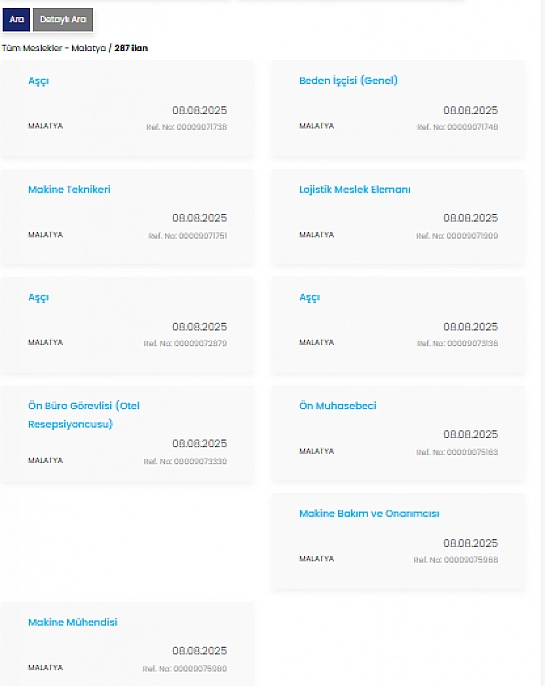Click the Ref. No line in the Beden İşçisi card
The height and width of the screenshot is (686, 545).
coord(458,127)
